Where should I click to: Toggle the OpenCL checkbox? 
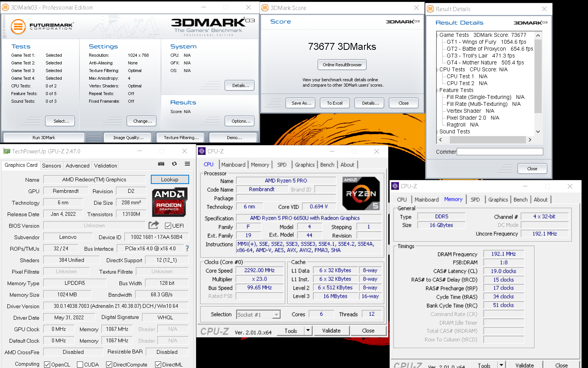click(47, 365)
